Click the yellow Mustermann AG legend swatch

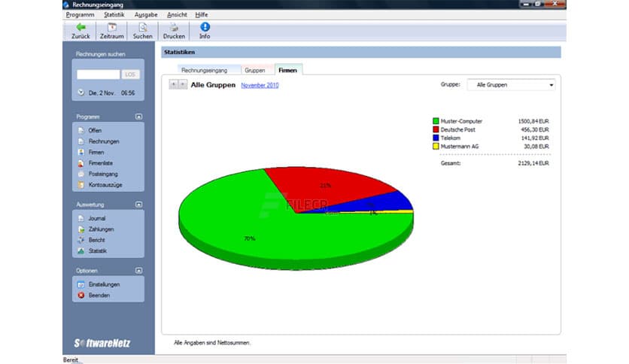point(436,147)
